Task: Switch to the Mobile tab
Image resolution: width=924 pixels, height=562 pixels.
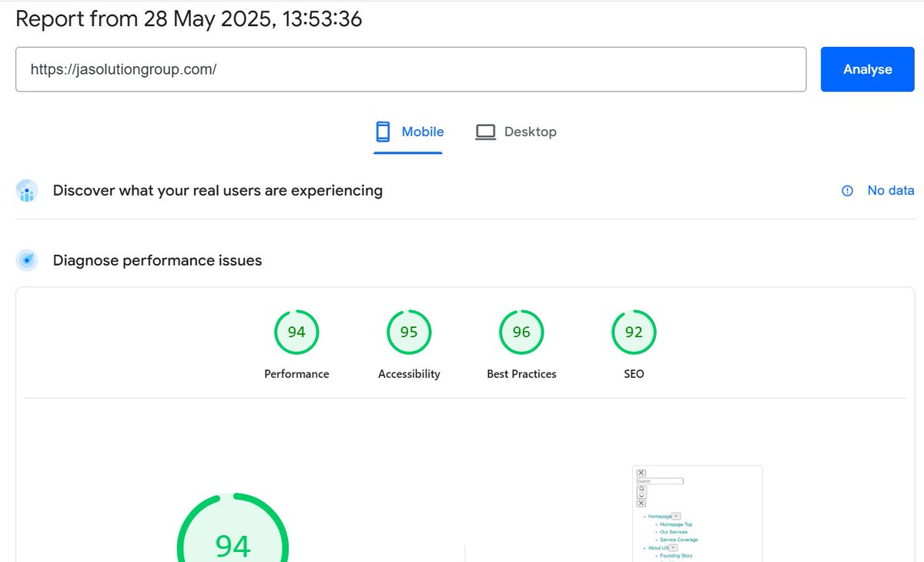Action: tap(408, 132)
